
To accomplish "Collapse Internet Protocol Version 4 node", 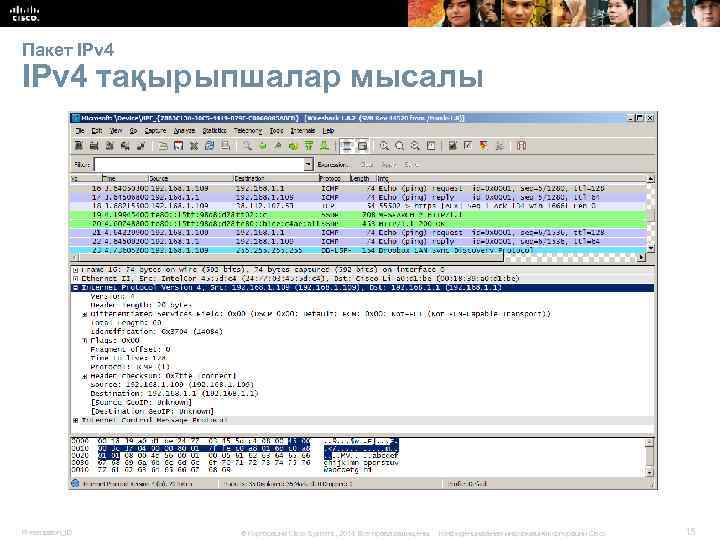I will (x=75, y=287).
